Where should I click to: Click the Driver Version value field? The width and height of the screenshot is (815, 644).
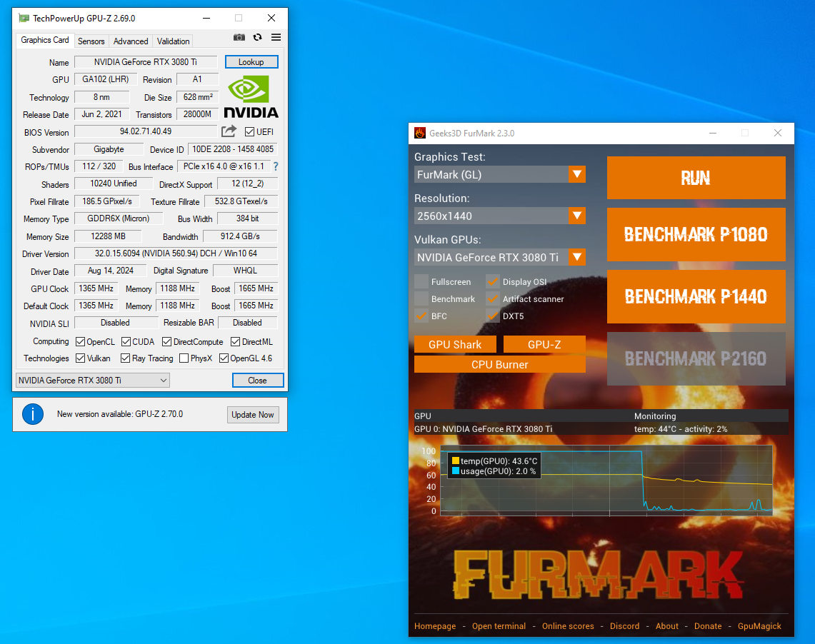click(176, 253)
